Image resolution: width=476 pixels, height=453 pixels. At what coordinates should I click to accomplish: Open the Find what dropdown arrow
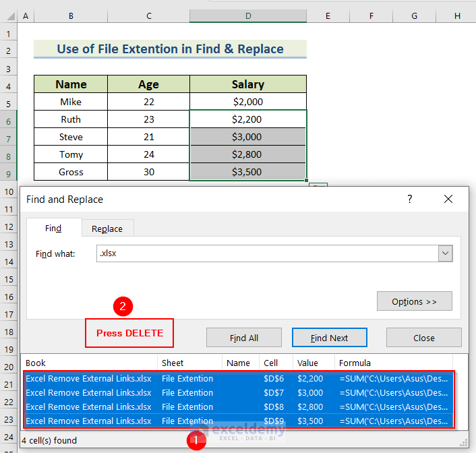click(445, 253)
